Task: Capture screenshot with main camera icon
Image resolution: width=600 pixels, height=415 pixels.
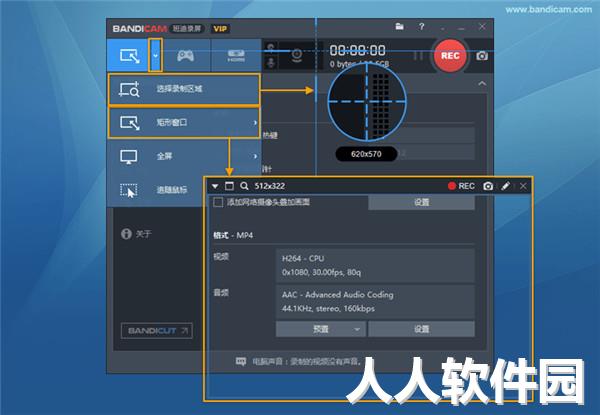Action: (x=482, y=56)
